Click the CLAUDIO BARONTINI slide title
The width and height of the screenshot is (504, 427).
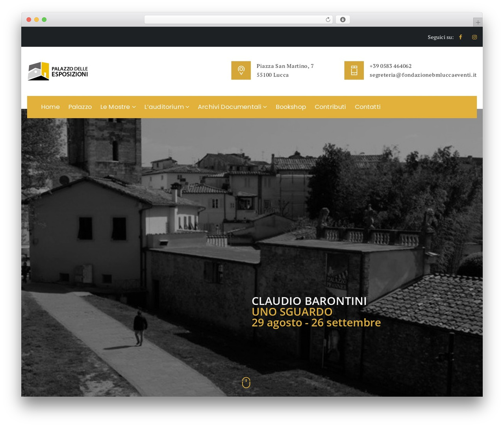pyautogui.click(x=309, y=301)
